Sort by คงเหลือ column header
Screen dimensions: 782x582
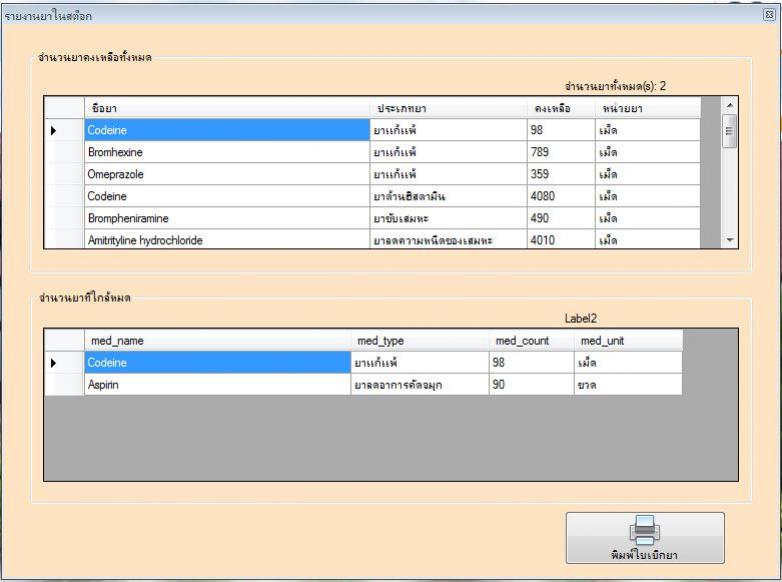[x=561, y=108]
